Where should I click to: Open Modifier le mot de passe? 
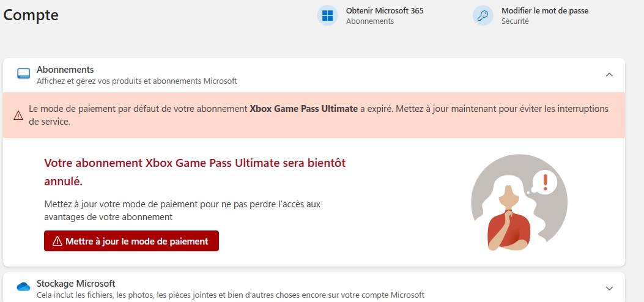tap(544, 11)
